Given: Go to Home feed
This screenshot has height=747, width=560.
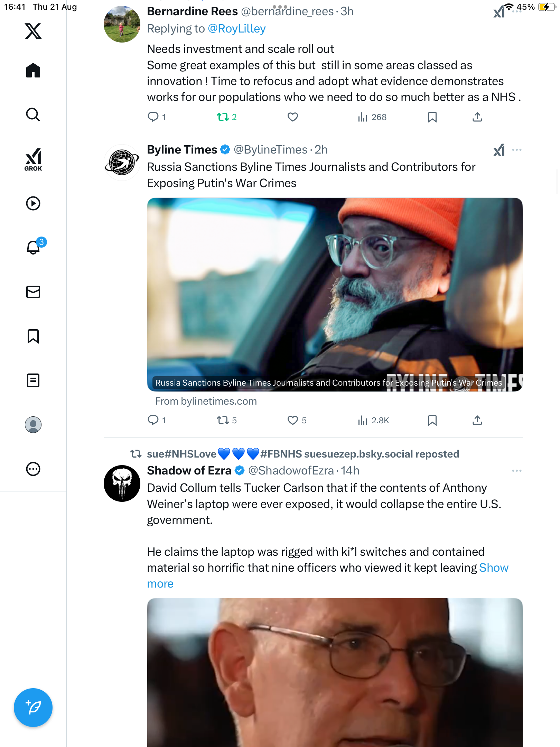Looking at the screenshot, I should pos(33,71).
